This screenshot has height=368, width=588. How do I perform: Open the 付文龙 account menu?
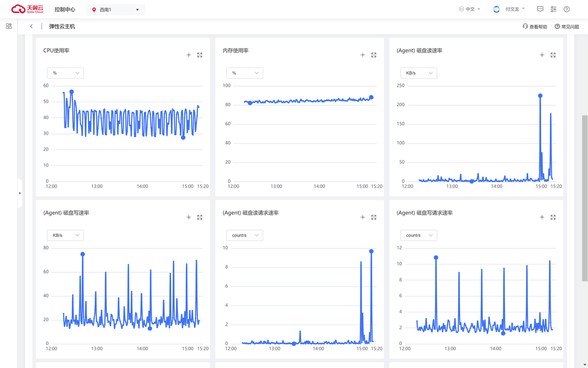coord(515,9)
